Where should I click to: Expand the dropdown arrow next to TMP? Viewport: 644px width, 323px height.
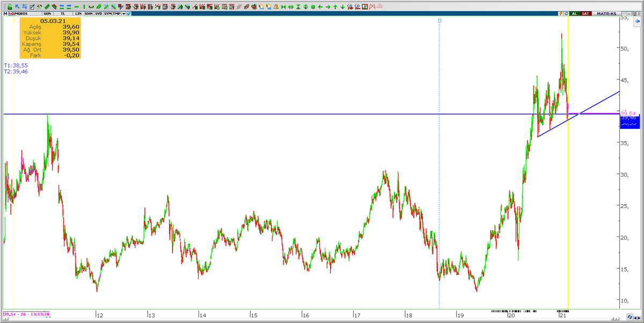pos(124,13)
